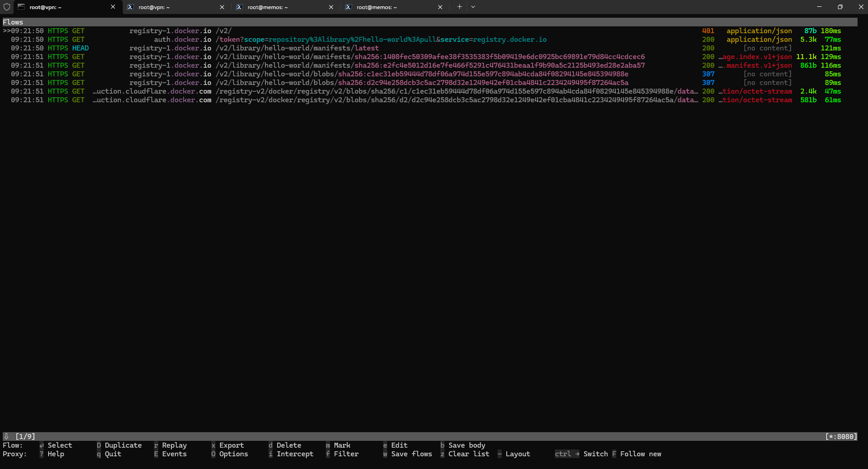Click the 401 status code
The image size is (868, 469).
click(x=708, y=31)
